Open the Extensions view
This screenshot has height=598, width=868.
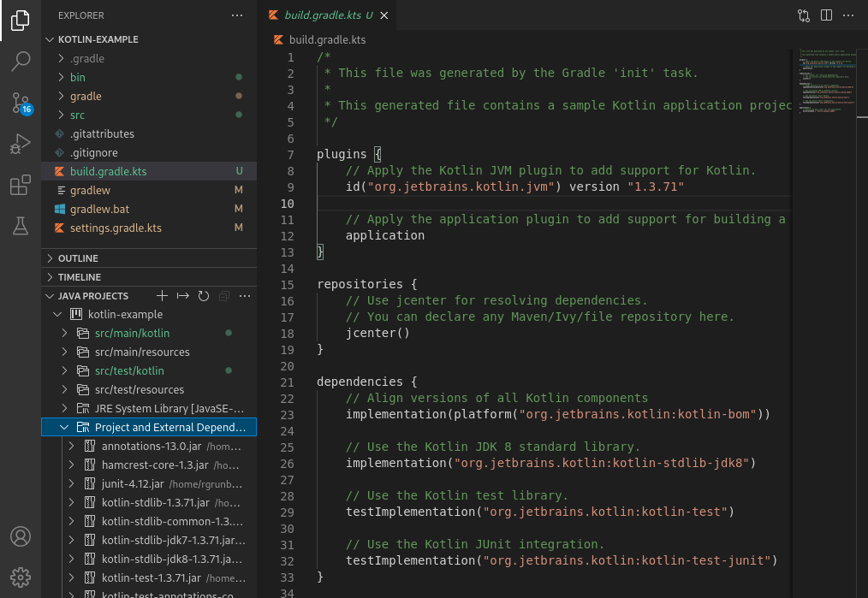[x=21, y=186]
